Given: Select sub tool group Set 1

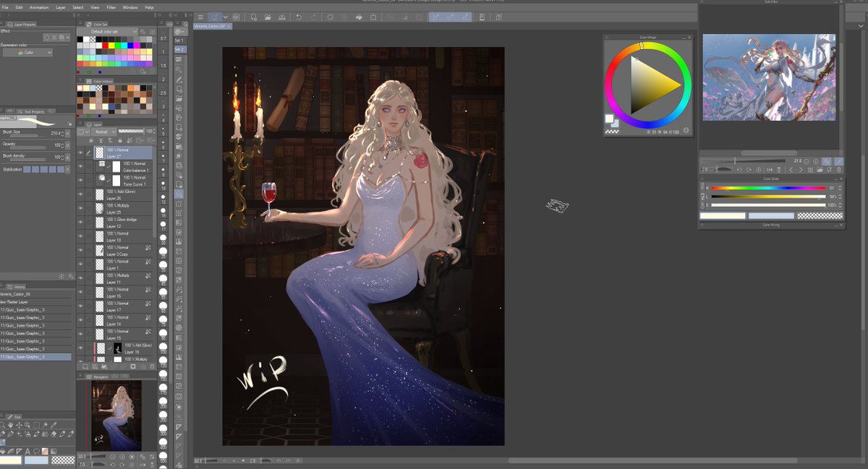Looking at the screenshot, I should pos(178,40).
